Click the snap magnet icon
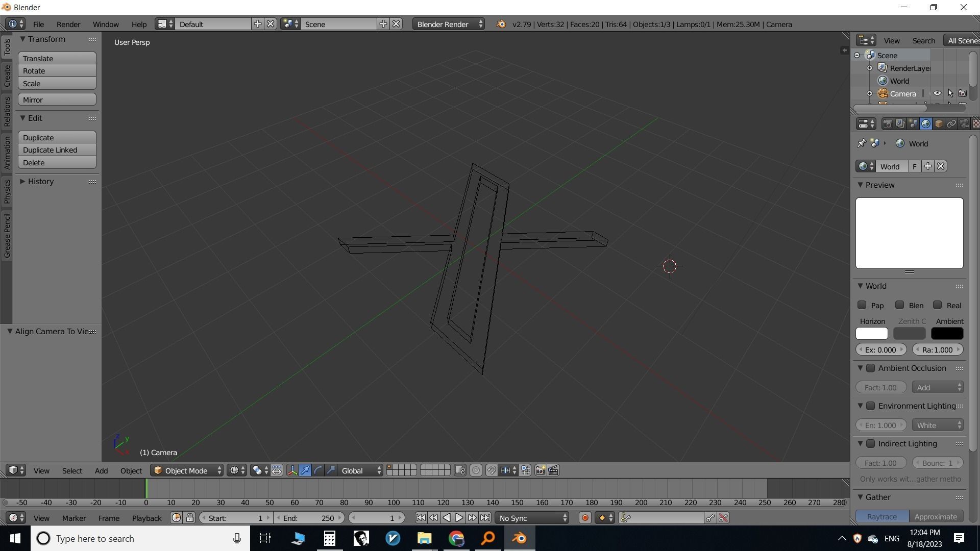This screenshot has height=551, width=980. click(492, 470)
